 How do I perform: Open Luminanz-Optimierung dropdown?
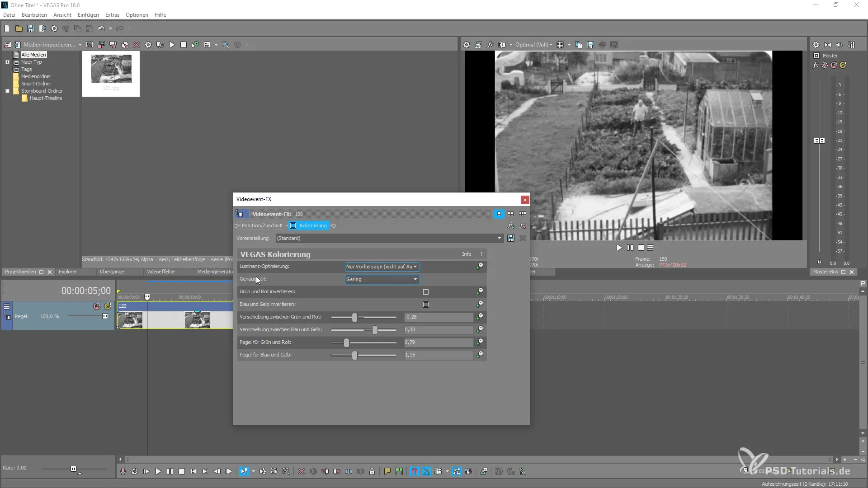[382, 267]
